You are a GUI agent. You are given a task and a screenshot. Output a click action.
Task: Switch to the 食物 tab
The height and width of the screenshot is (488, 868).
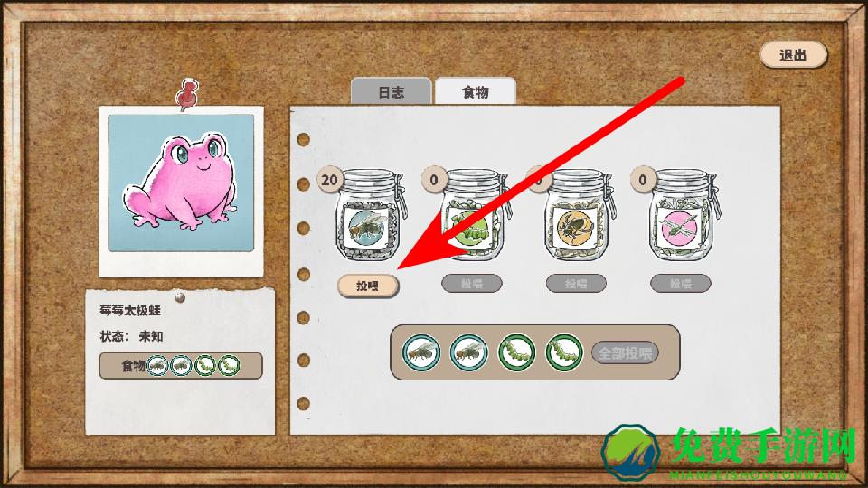476,92
